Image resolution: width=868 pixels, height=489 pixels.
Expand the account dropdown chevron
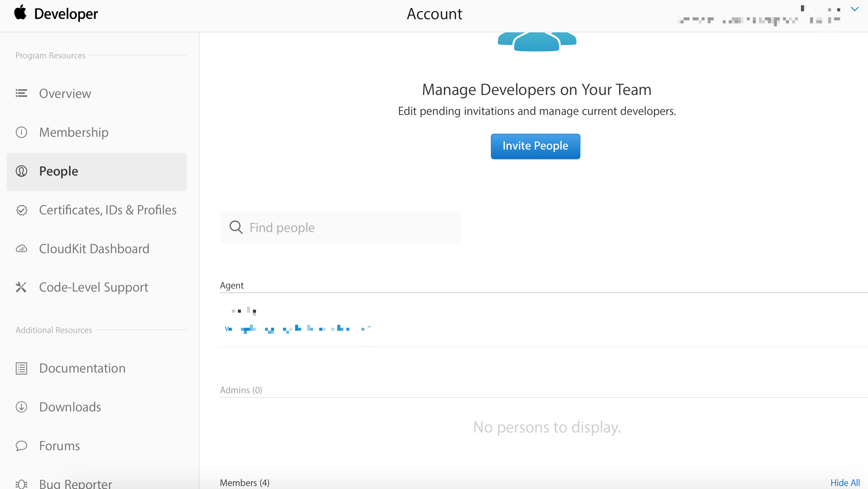[x=854, y=9]
